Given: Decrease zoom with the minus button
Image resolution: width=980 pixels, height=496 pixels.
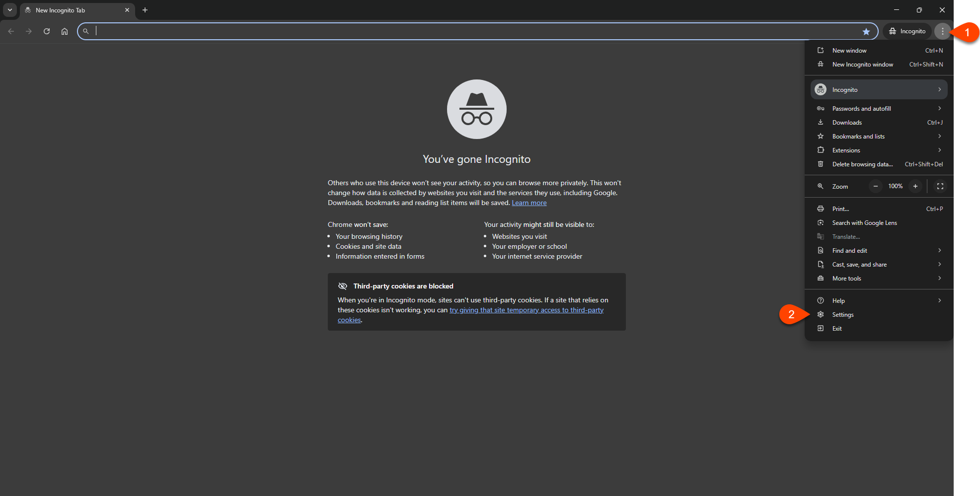Looking at the screenshot, I should point(876,186).
